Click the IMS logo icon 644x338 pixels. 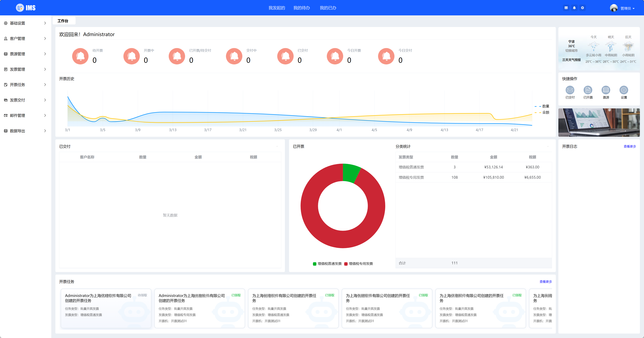point(20,8)
